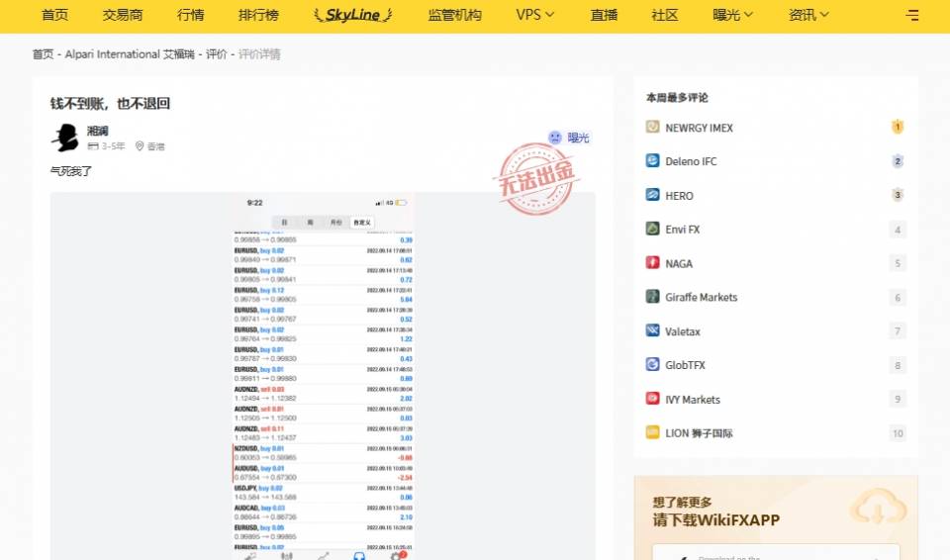The width and height of the screenshot is (950, 560).
Task: Click 请下载WikiFXAPP banner text
Action: [x=715, y=520]
